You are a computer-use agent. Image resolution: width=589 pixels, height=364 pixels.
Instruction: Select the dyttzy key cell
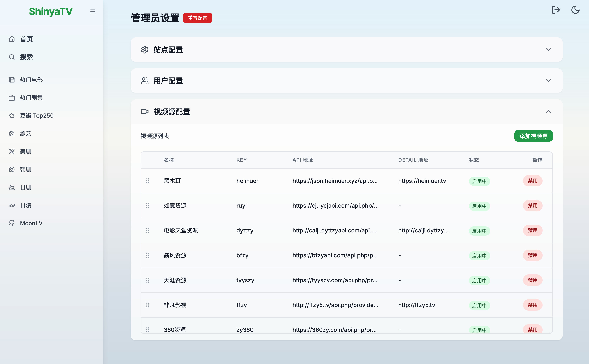click(x=245, y=230)
